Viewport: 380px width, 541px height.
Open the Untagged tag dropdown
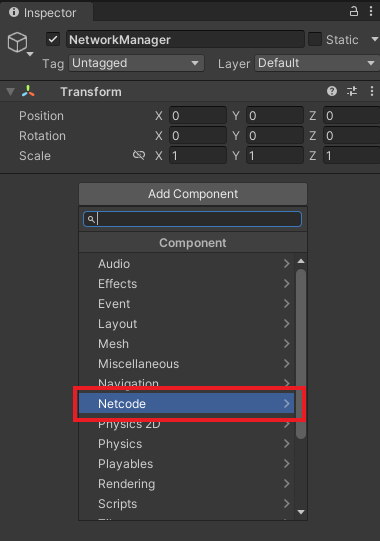tap(136, 63)
